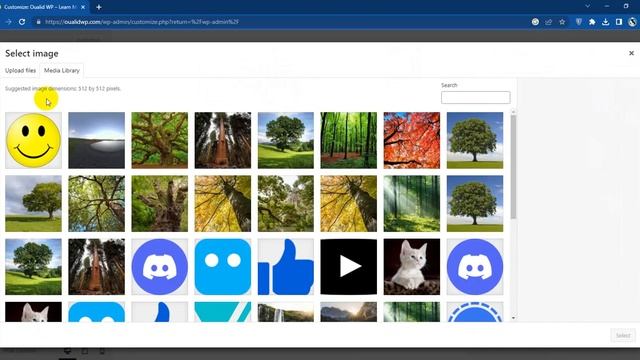Select the fully visible blue thumbs-up image
This screenshot has height=360, width=640.
(286, 267)
